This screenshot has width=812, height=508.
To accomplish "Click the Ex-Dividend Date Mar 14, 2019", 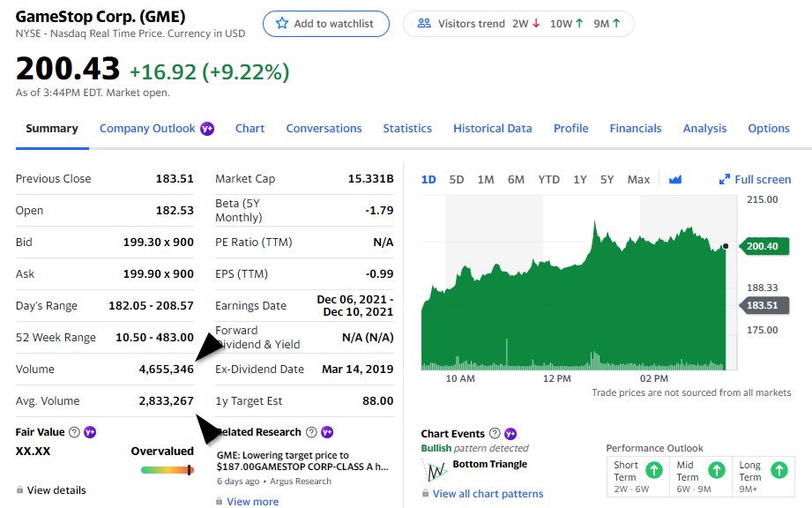I will click(358, 370).
